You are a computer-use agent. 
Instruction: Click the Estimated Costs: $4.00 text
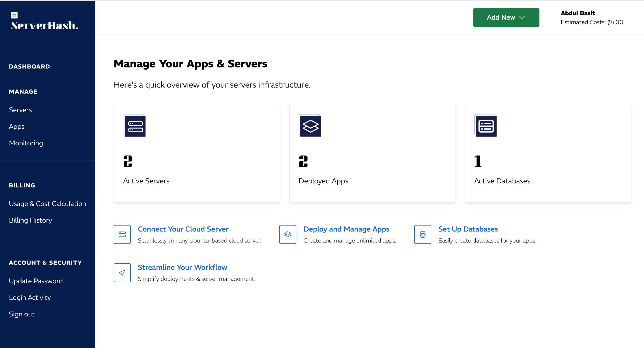click(x=592, y=22)
